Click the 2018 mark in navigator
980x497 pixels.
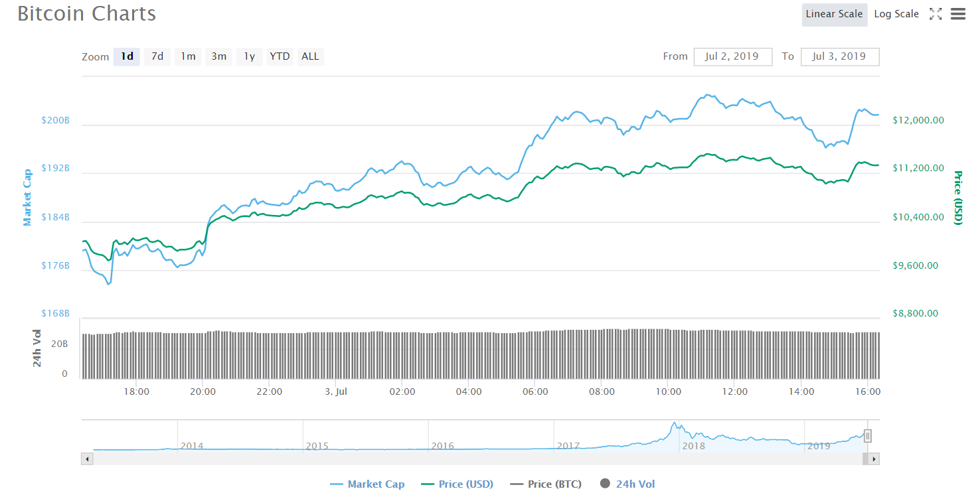[x=694, y=446]
